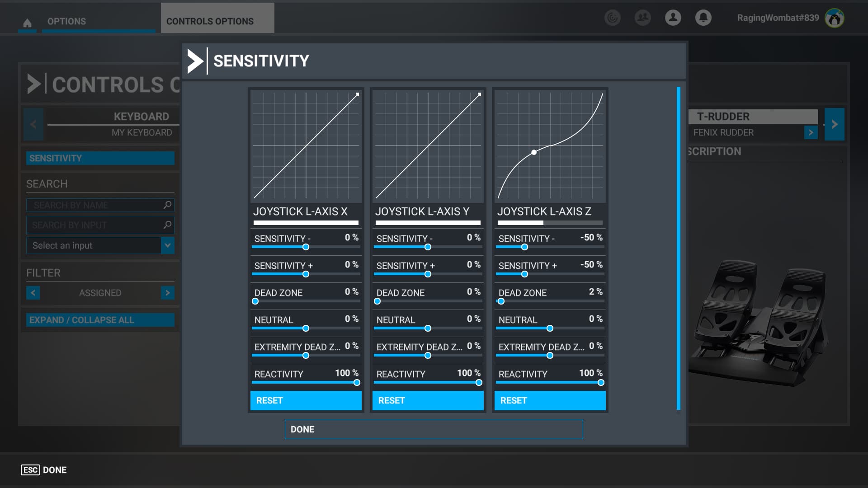Click the Search by name field
868x488 pixels.
point(95,205)
